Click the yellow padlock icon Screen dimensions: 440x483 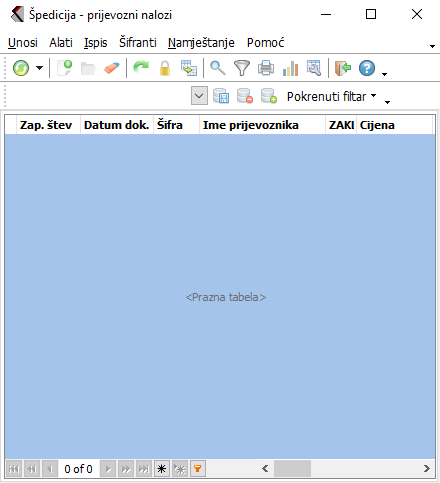coord(165,68)
